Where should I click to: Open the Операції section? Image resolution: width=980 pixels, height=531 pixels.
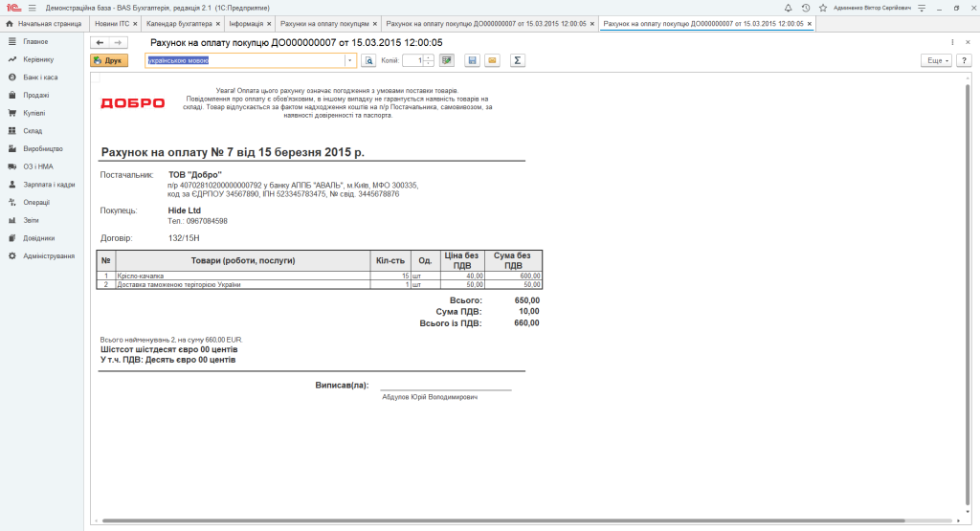point(36,203)
